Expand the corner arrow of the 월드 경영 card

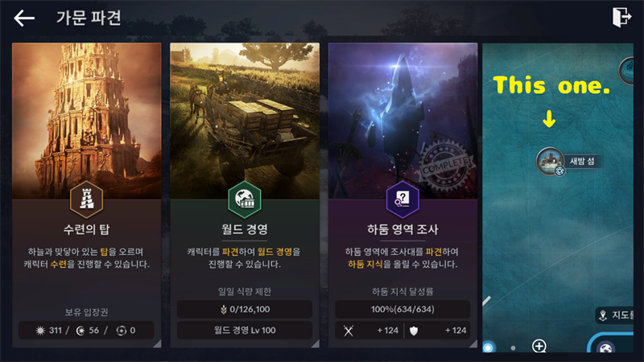click(x=316, y=344)
